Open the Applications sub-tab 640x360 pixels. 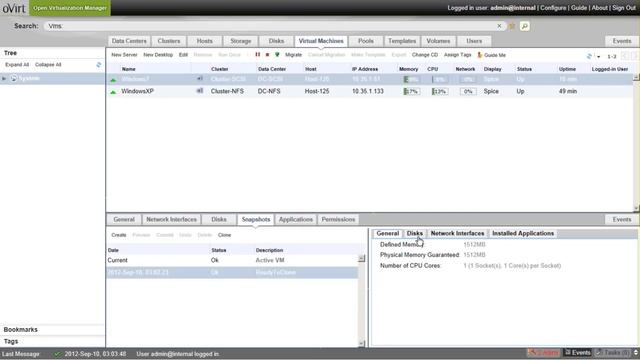[296, 220]
